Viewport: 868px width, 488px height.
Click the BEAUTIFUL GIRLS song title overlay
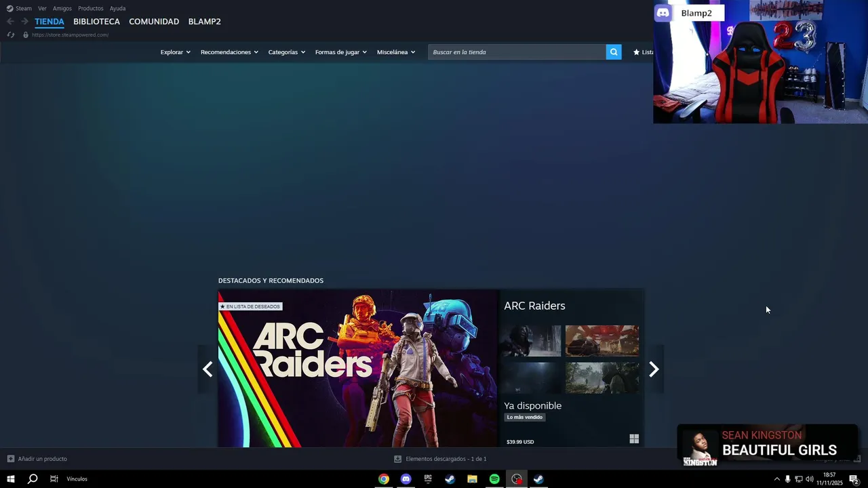tap(780, 450)
